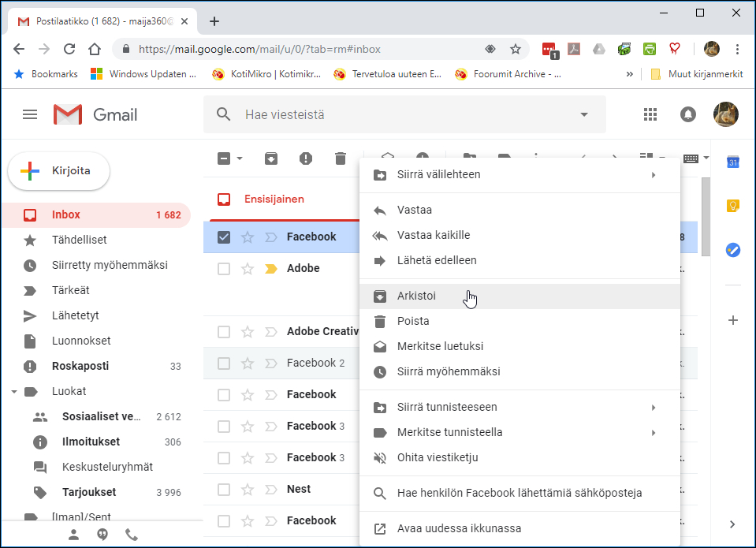This screenshot has width=756, height=548.
Task: Open Google Keep from the right sidebar
Action: pyautogui.click(x=733, y=205)
